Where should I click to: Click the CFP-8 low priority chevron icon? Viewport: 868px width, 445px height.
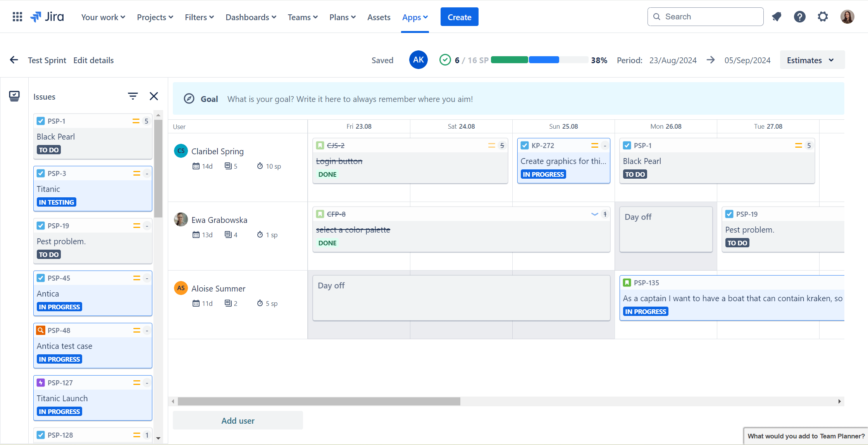pos(595,214)
